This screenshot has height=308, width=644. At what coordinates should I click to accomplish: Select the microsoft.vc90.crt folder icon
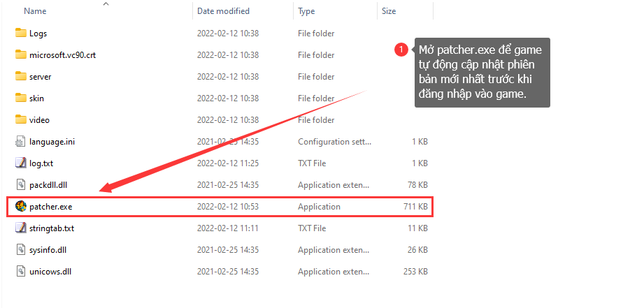pos(20,55)
